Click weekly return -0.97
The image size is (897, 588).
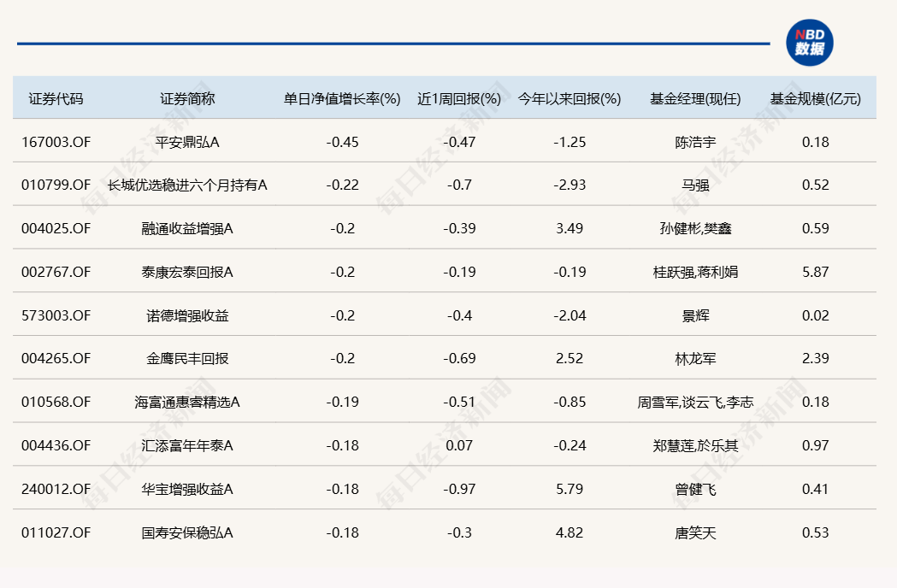pyautogui.click(x=459, y=489)
